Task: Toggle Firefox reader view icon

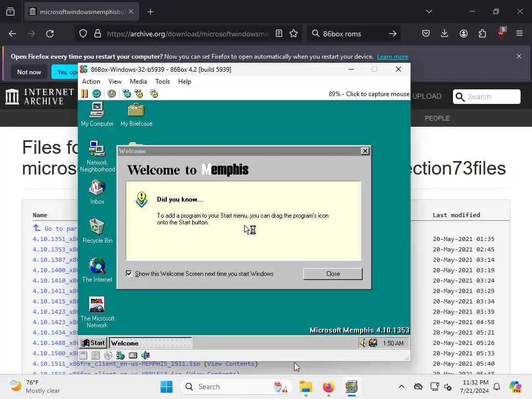Action: (x=279, y=34)
